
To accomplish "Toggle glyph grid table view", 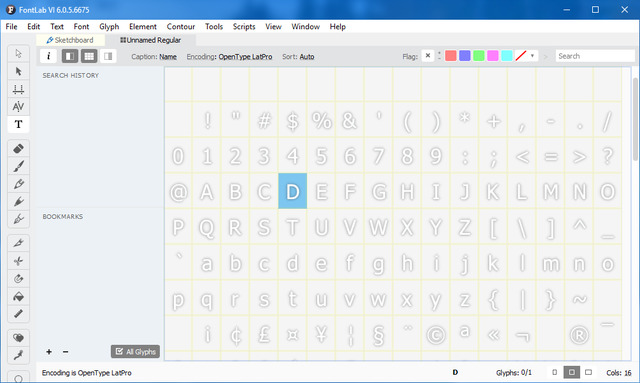I will 89,56.
